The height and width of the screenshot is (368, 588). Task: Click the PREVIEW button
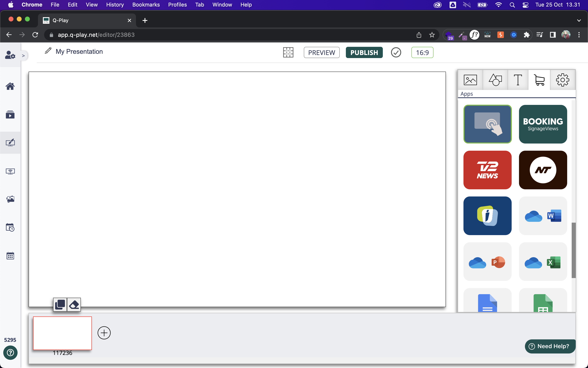tap(321, 52)
